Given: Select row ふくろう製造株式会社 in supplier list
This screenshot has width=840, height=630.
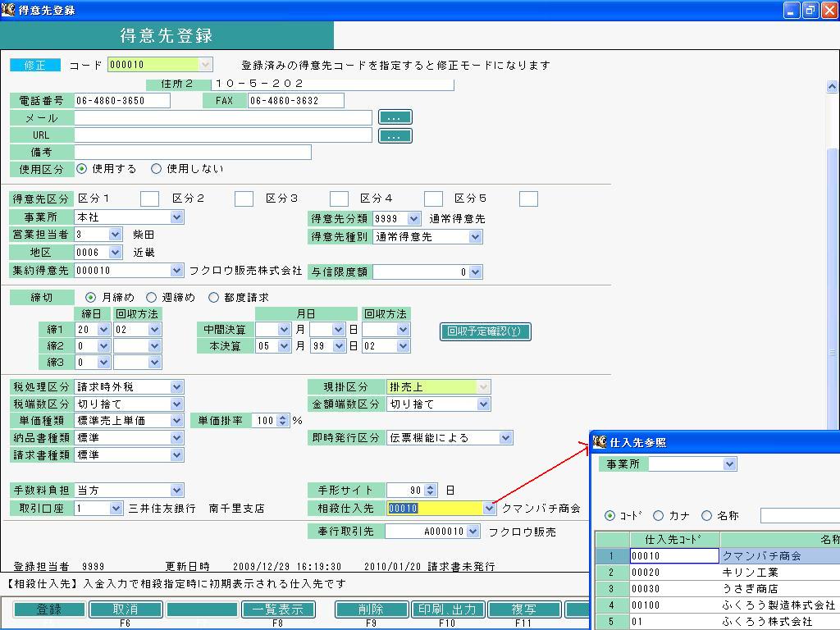Looking at the screenshot, I should [717, 605].
